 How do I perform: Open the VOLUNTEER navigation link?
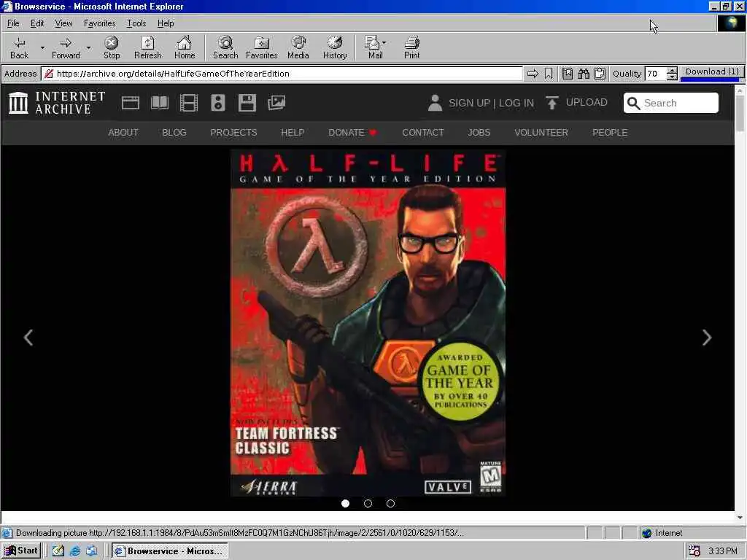[541, 133]
